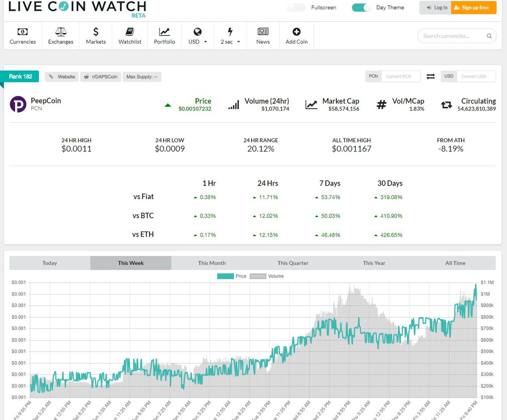Click the Max Supply tag
Screen dimensions: 507x420
click(142, 76)
